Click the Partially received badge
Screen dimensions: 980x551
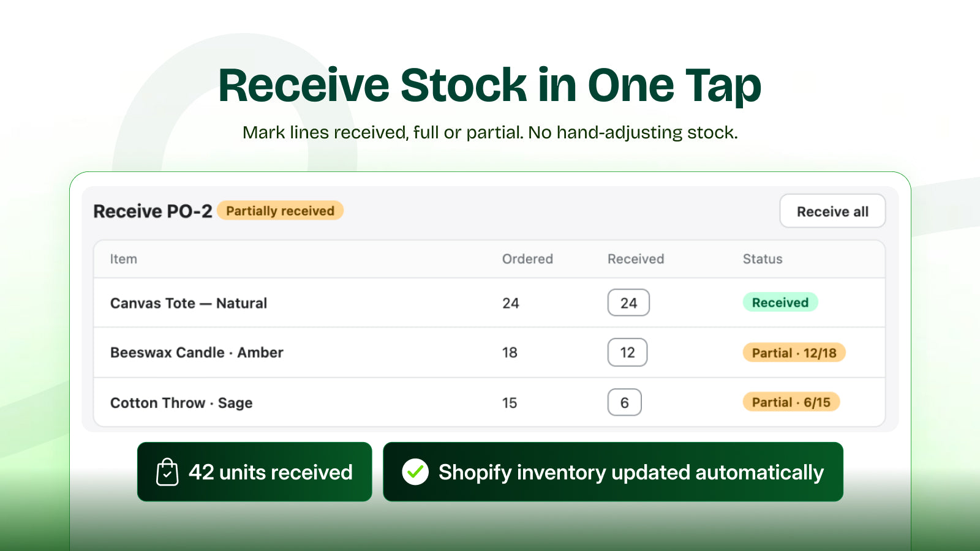(280, 211)
